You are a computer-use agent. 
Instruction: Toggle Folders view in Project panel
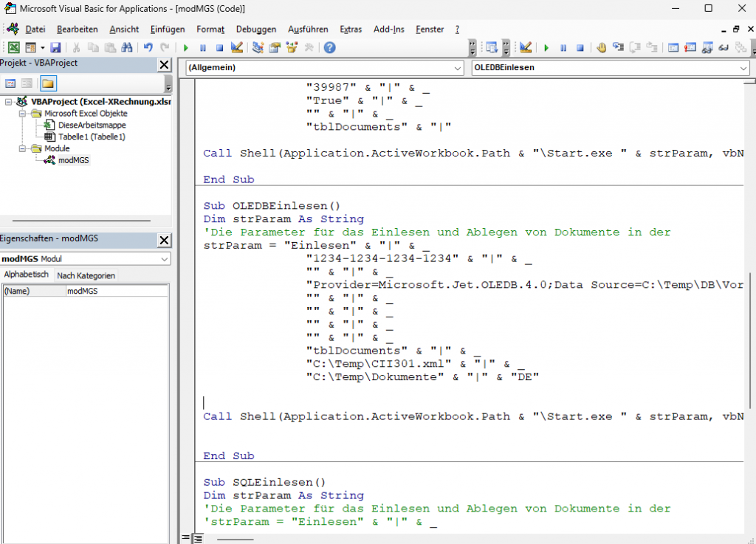tap(48, 83)
